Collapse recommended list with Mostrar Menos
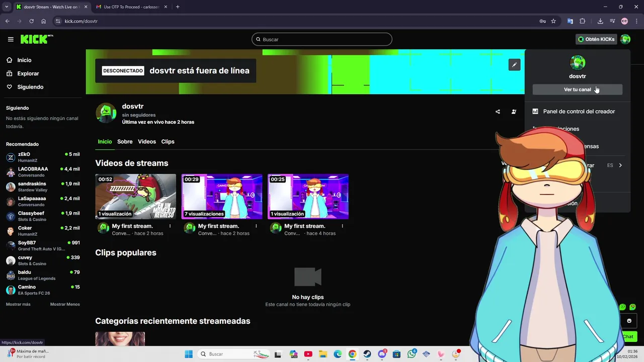The image size is (644, 362). coord(65,304)
